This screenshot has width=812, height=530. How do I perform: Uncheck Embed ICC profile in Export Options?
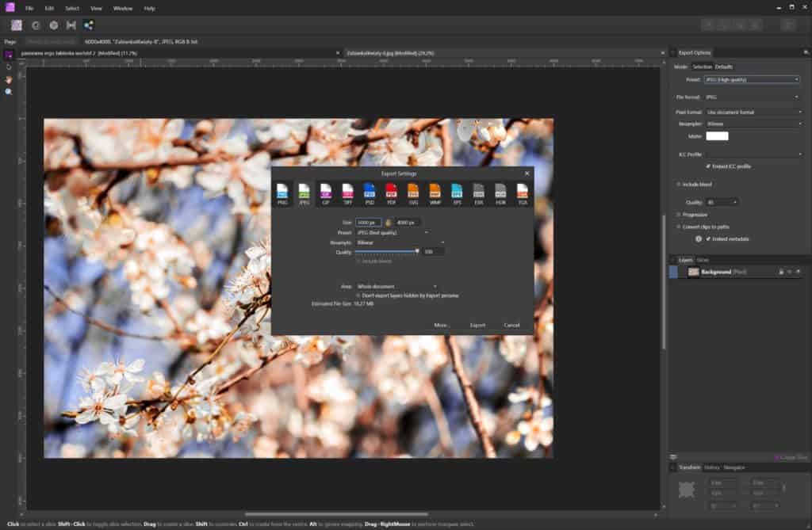click(707, 166)
